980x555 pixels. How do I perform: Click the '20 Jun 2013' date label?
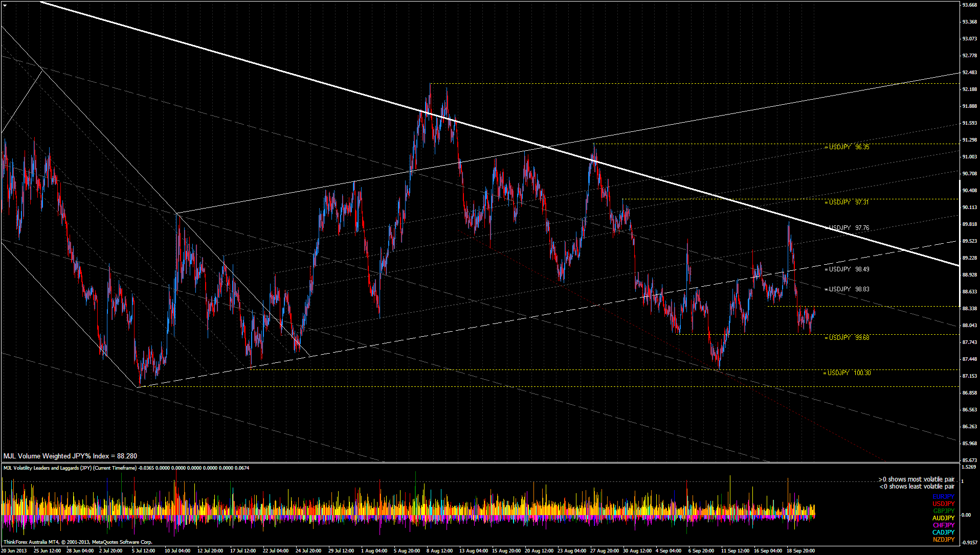click(14, 551)
